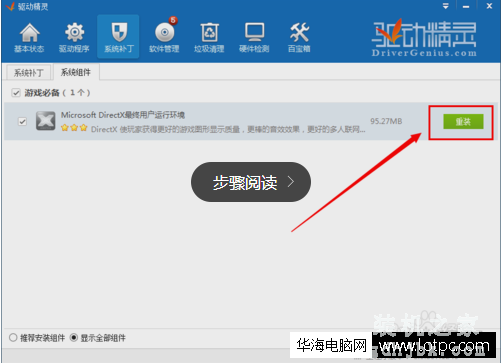501x363 pixels.
Task: Click the three-star rating of DirectX
Action: pos(74,128)
